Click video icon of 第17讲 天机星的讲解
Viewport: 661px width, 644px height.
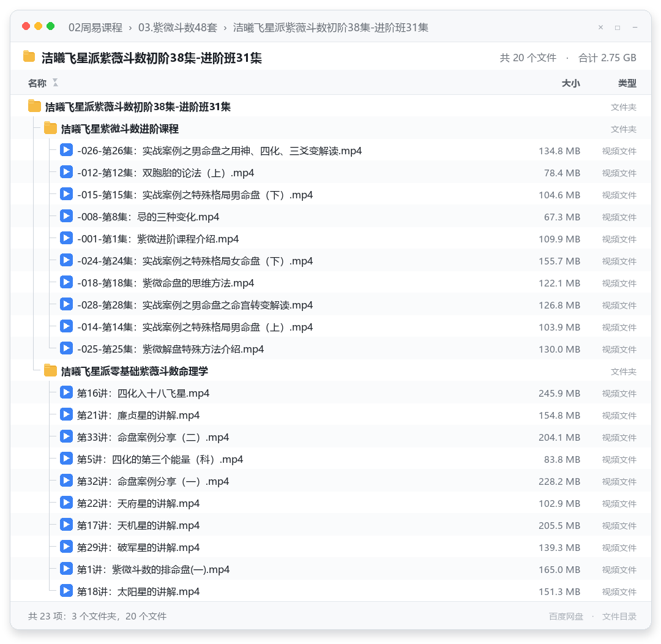[x=66, y=525]
